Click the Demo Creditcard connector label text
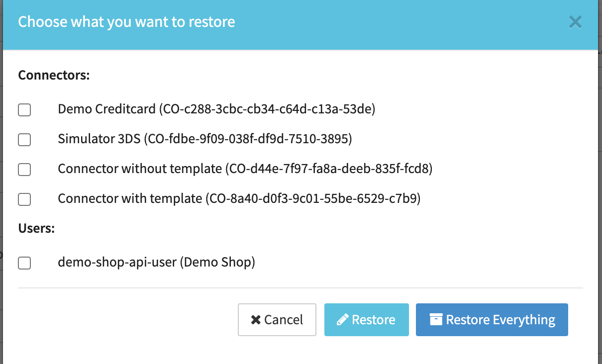Image resolution: width=602 pixels, height=364 pixels. (x=216, y=109)
